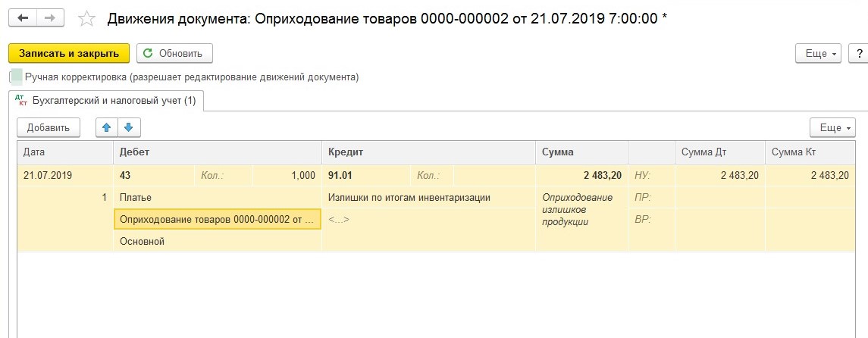The width and height of the screenshot is (868, 338).
Task: Click the Обновить refresh button
Action: click(x=174, y=54)
